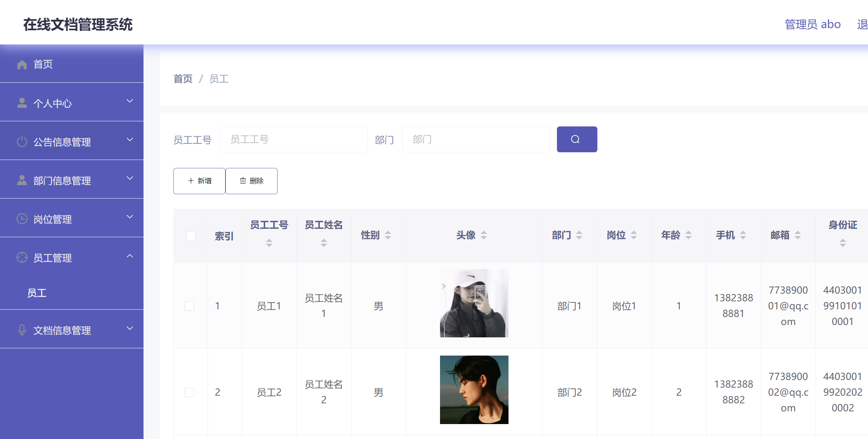Screen dimensions: 868x439
Task: Toggle the select-all header checkbox
Action: pos(191,236)
